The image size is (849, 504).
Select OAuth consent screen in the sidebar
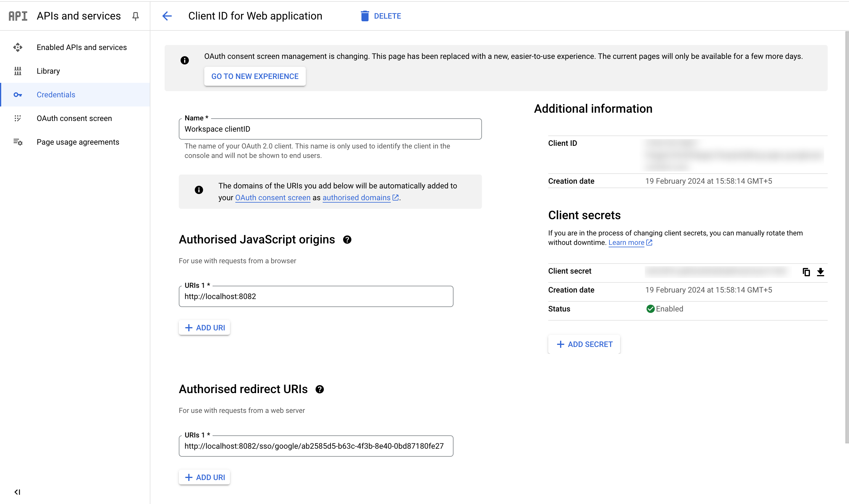74,118
